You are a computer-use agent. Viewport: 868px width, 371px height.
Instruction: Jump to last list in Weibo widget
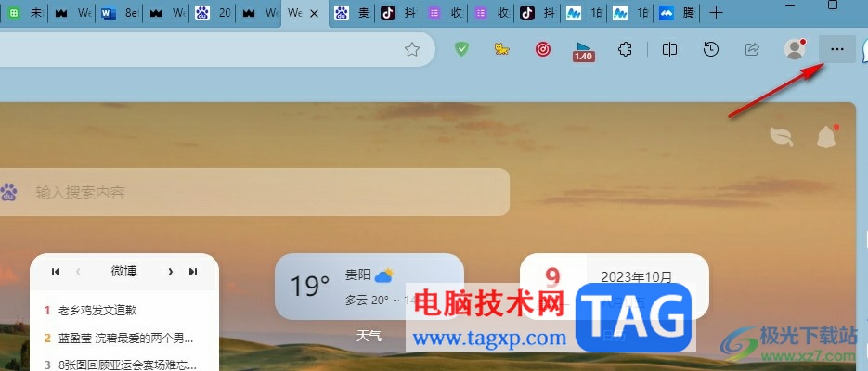click(193, 272)
